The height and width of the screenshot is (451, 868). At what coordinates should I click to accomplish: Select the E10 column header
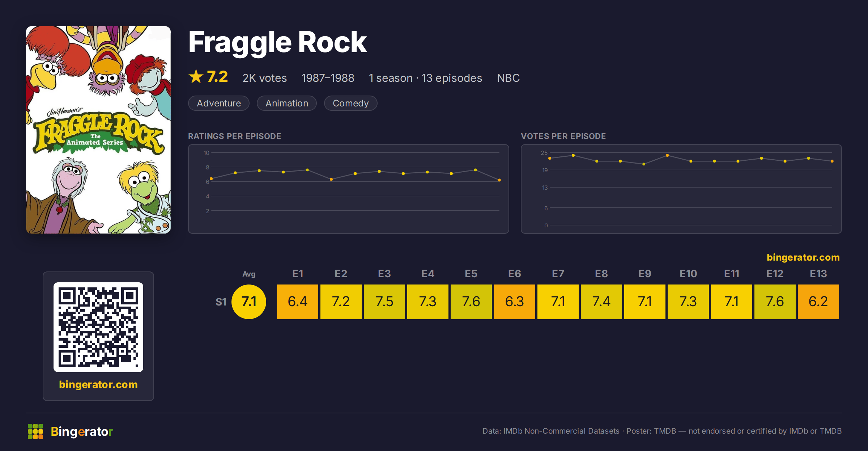coord(688,274)
